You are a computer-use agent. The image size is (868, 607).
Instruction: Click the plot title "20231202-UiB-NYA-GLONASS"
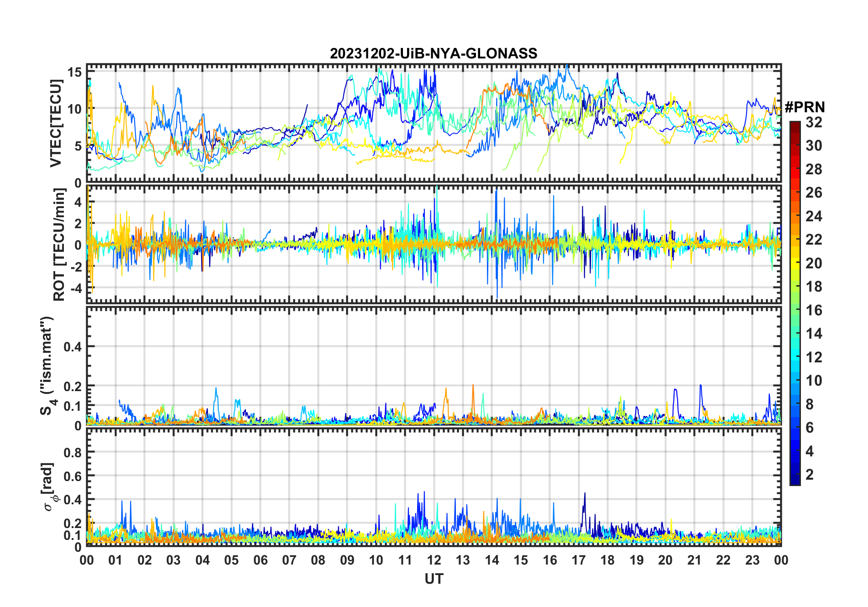(434, 53)
